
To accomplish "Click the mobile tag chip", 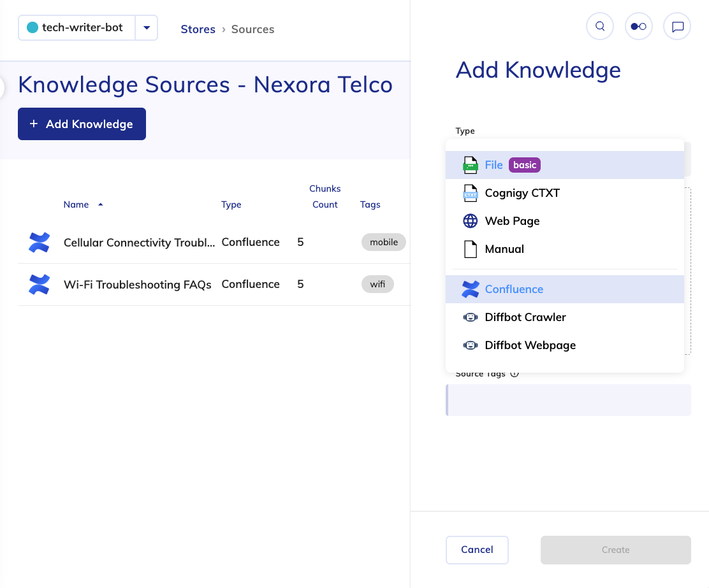I will pos(383,242).
